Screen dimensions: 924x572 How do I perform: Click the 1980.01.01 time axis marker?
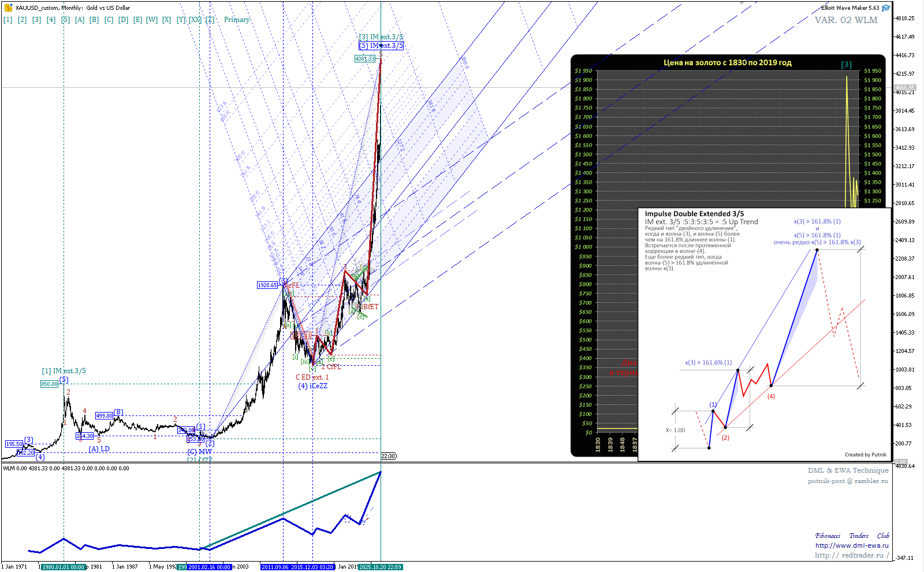click(x=63, y=567)
